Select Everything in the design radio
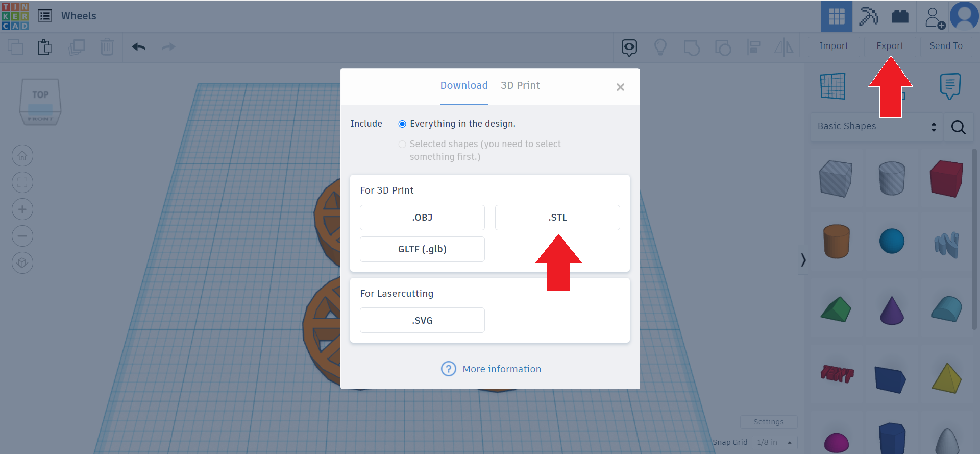980x454 pixels. (x=402, y=124)
